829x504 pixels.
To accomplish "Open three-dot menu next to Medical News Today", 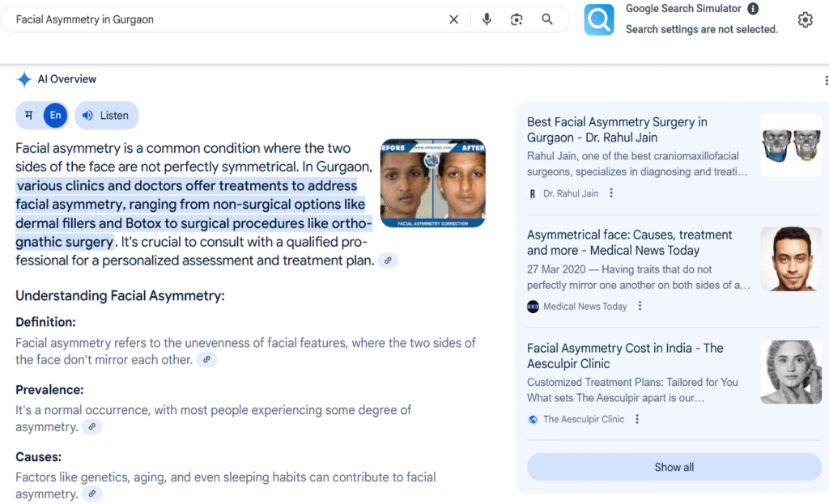I will 640,306.
